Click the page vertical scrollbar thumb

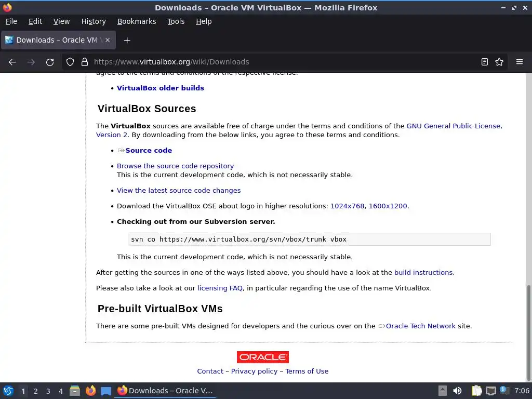[x=528, y=332]
